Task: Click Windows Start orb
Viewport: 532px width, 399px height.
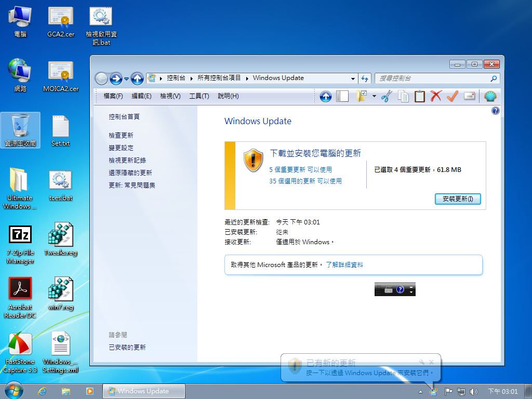Action: click(14, 391)
